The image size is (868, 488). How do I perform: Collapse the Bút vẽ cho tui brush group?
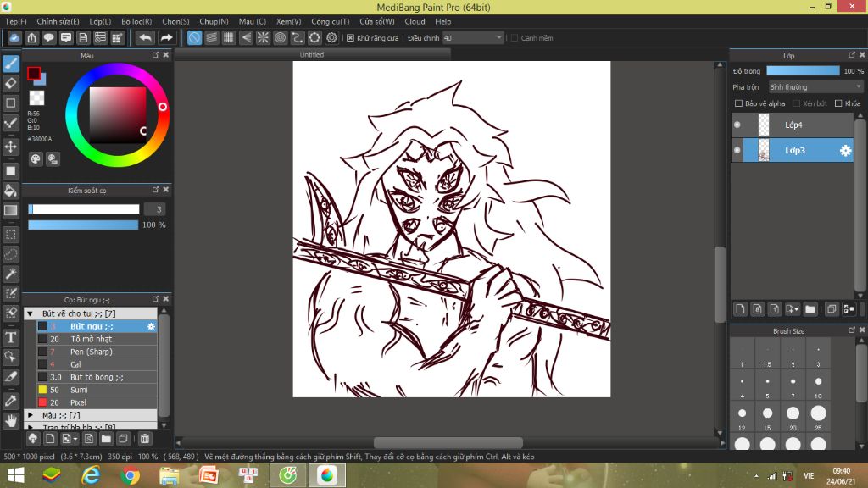[x=31, y=313]
